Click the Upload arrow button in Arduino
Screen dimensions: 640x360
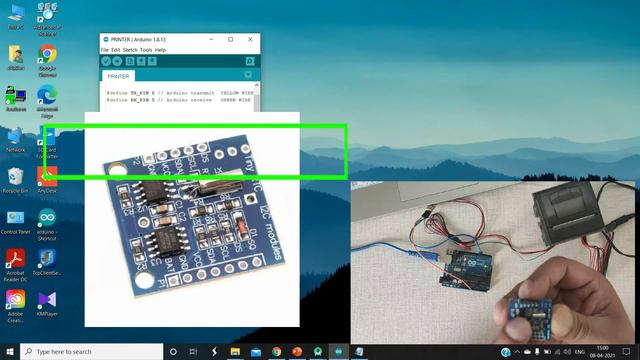[x=117, y=61]
